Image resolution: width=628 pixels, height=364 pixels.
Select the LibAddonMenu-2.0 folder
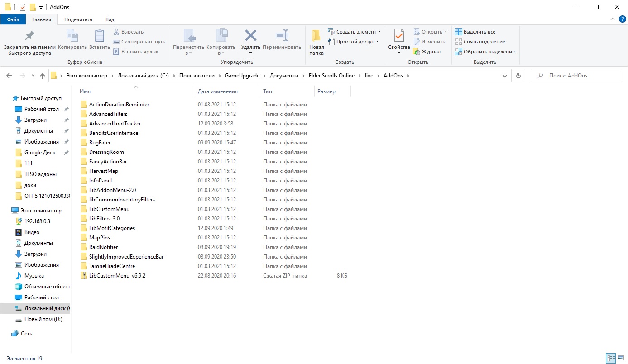click(x=112, y=190)
